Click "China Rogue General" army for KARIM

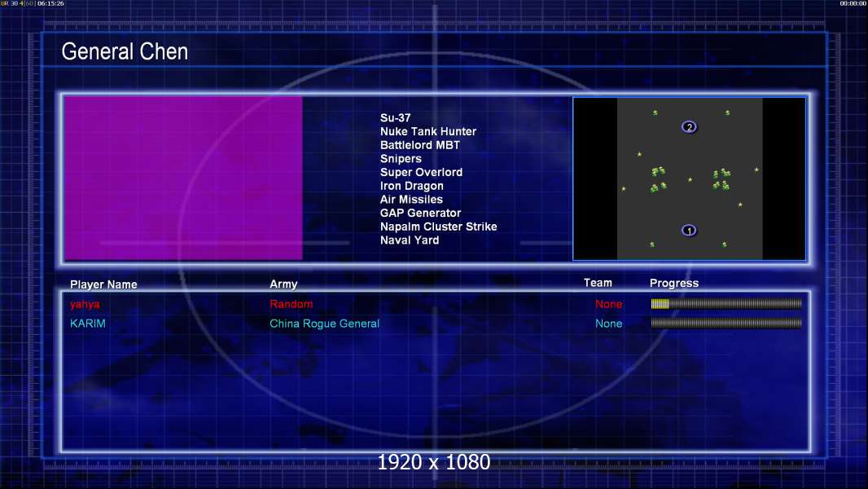[324, 324]
